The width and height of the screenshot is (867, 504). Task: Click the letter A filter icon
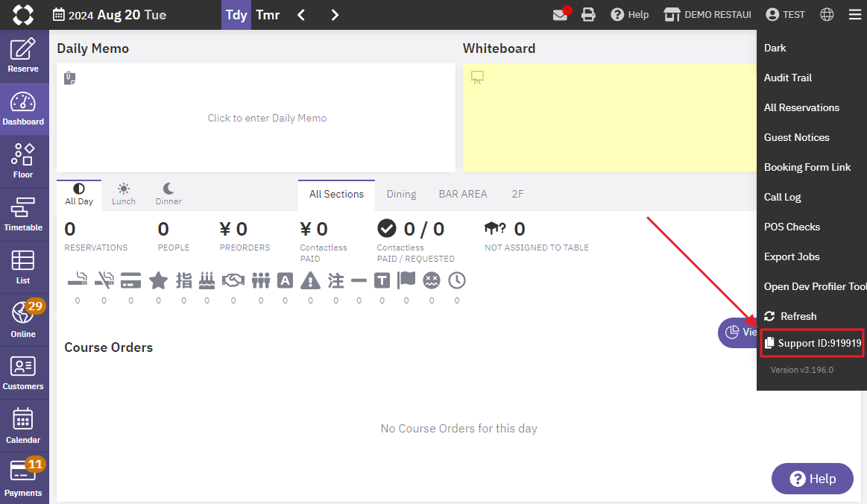(285, 280)
